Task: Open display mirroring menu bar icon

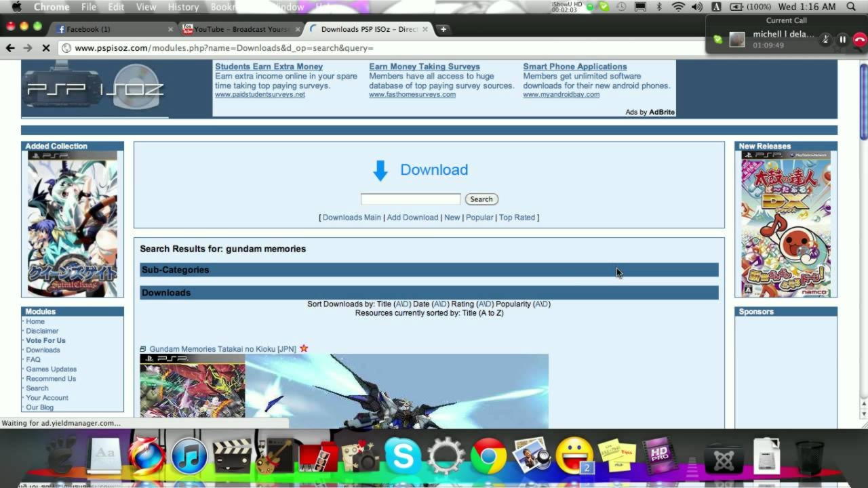Action: [x=640, y=7]
